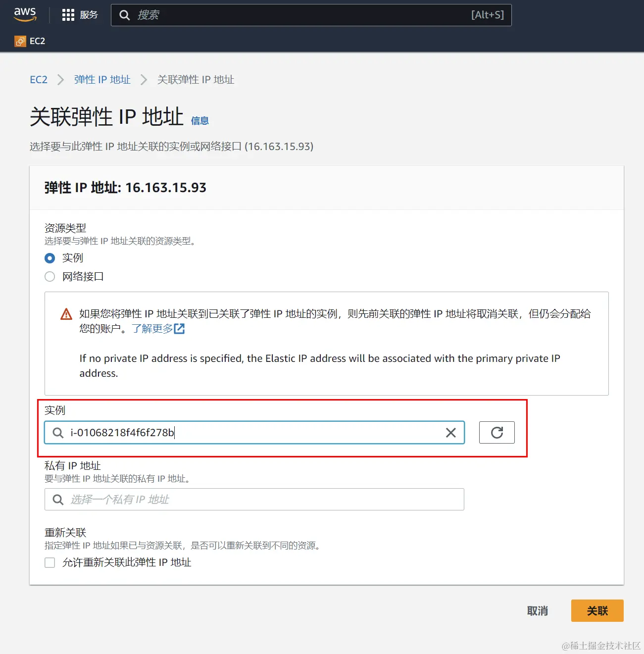Click magnifier icon in private IP field
The width and height of the screenshot is (644, 654).
click(x=58, y=500)
